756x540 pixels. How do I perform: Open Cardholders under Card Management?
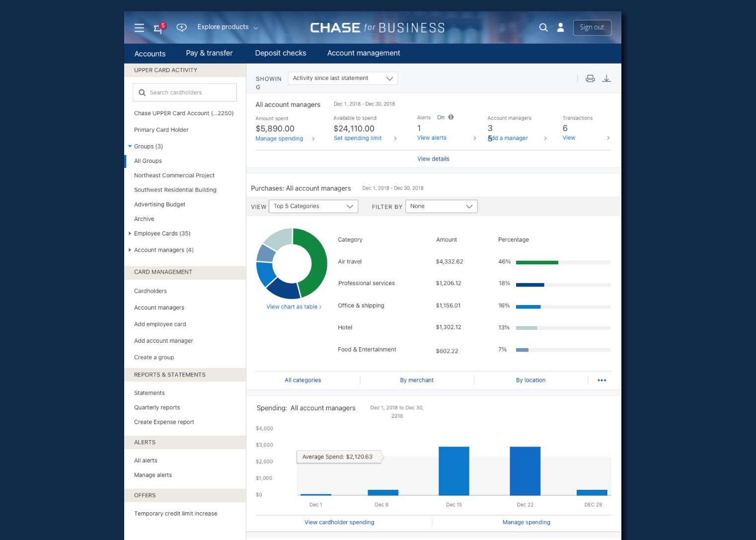point(151,291)
